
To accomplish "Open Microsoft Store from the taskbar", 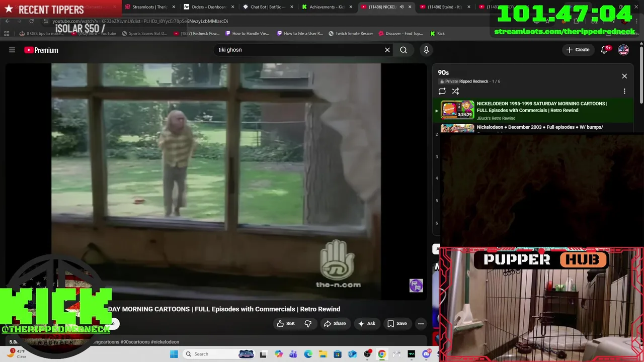I will pos(338,354).
